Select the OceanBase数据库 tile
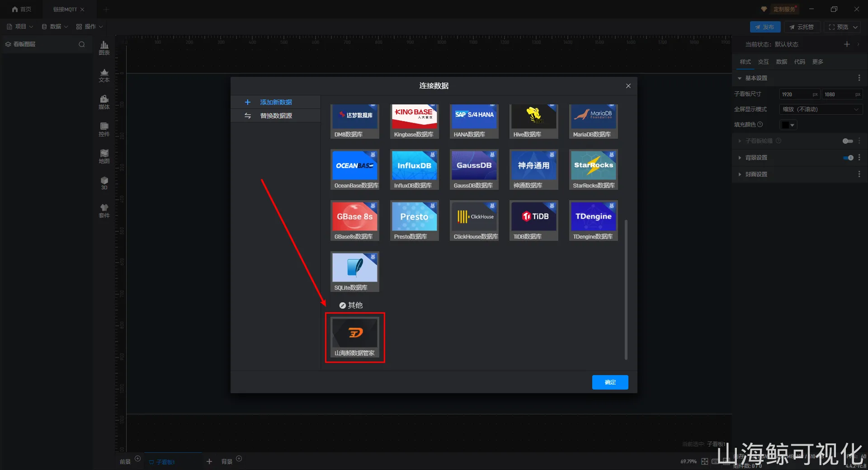Image resolution: width=868 pixels, height=470 pixels. (x=355, y=169)
